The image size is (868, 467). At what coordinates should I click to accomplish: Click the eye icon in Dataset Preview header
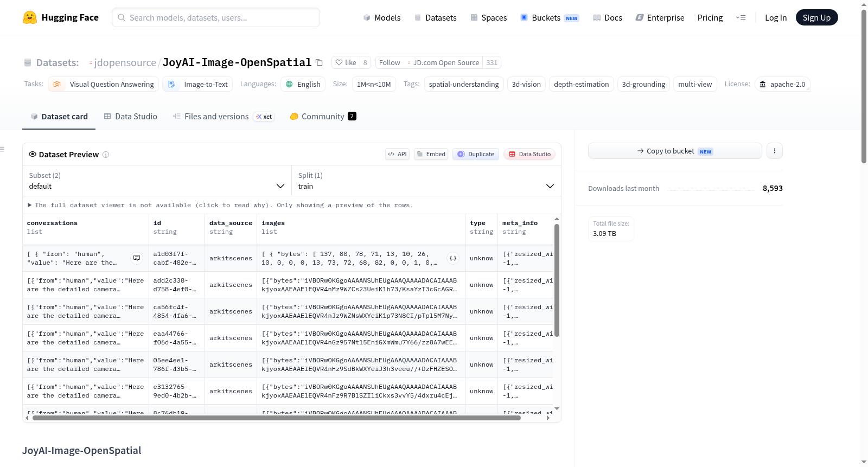point(33,154)
